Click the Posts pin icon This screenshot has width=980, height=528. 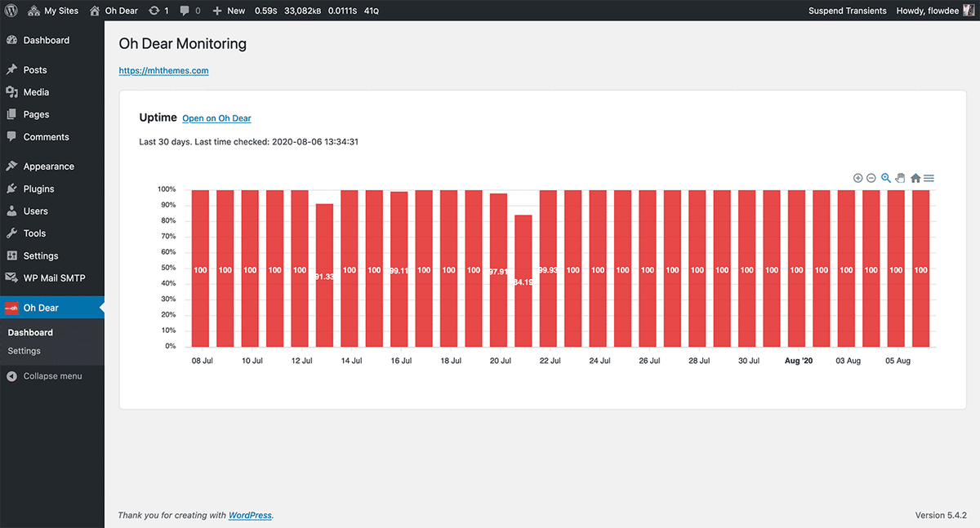[x=11, y=70]
